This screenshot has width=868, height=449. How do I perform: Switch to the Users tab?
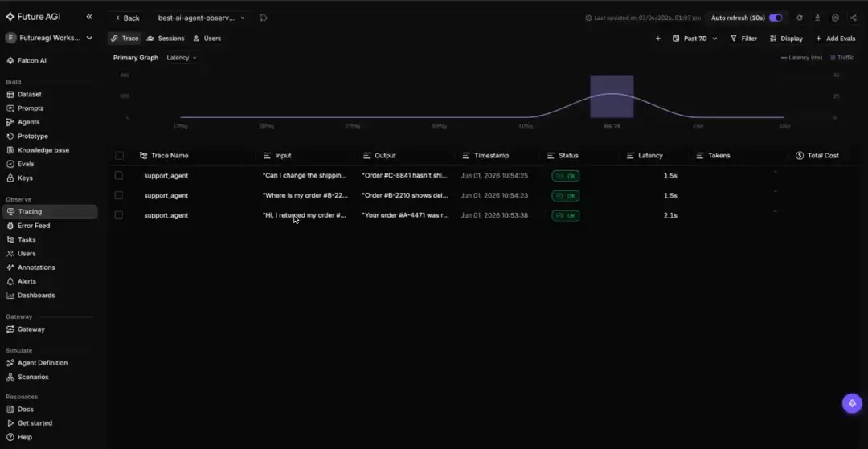pos(207,39)
